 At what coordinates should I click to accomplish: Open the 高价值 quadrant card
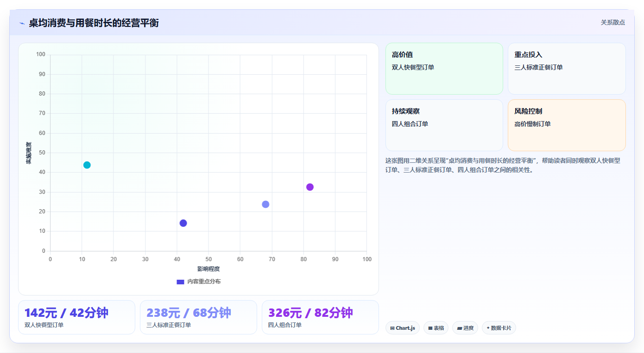tap(444, 69)
